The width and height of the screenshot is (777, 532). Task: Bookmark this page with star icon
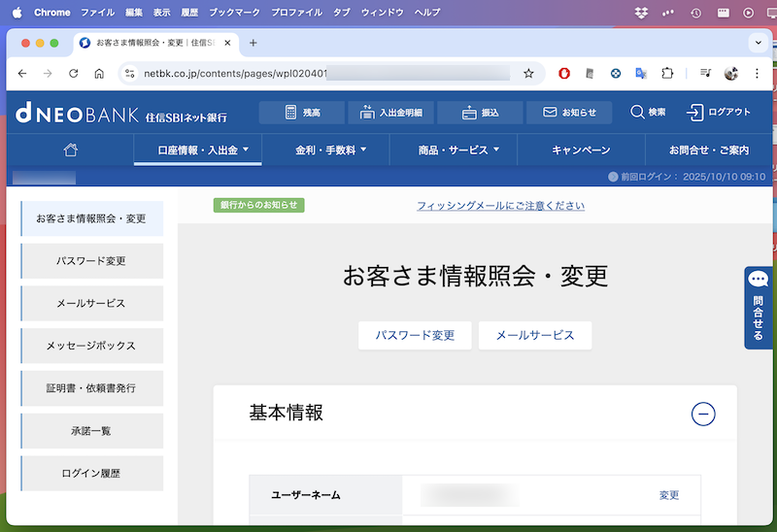point(528,73)
